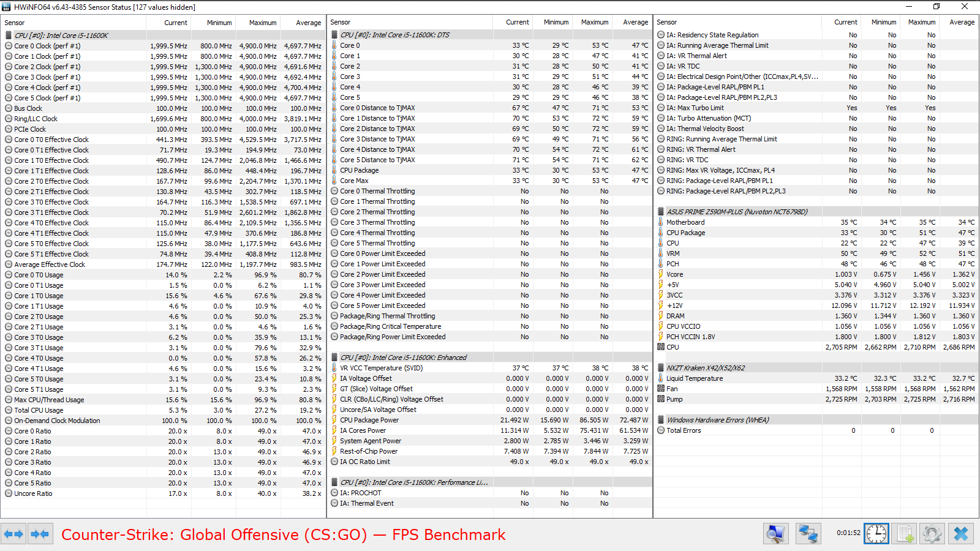Open the network computers connection icon
The width and height of the screenshot is (980, 551).
pos(808,534)
